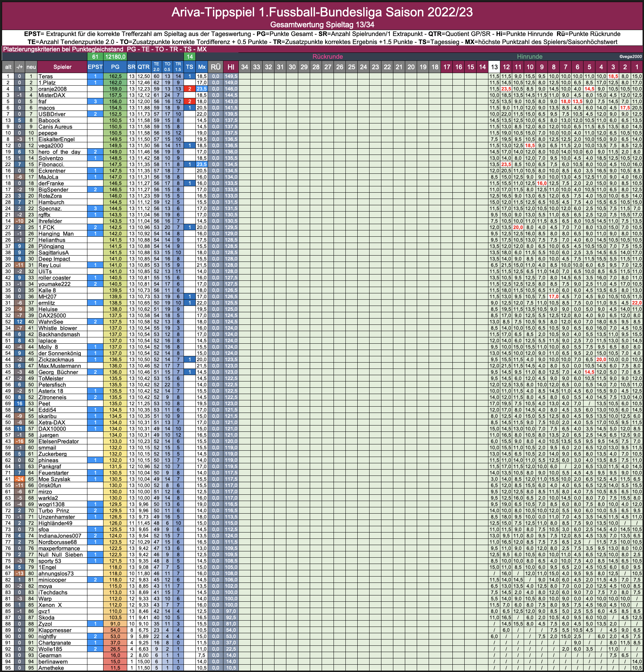Select player name 'der Sonnenkönig'
The height and width of the screenshot is (672, 644).
click(x=59, y=353)
